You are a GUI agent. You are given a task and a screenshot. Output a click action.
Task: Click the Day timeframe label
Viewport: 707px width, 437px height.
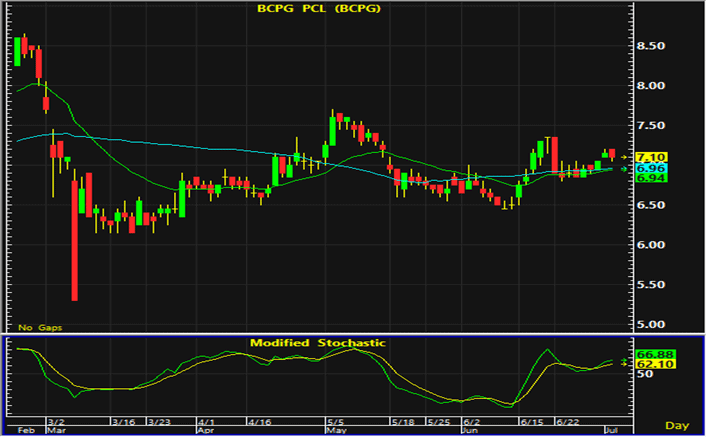pos(677,425)
